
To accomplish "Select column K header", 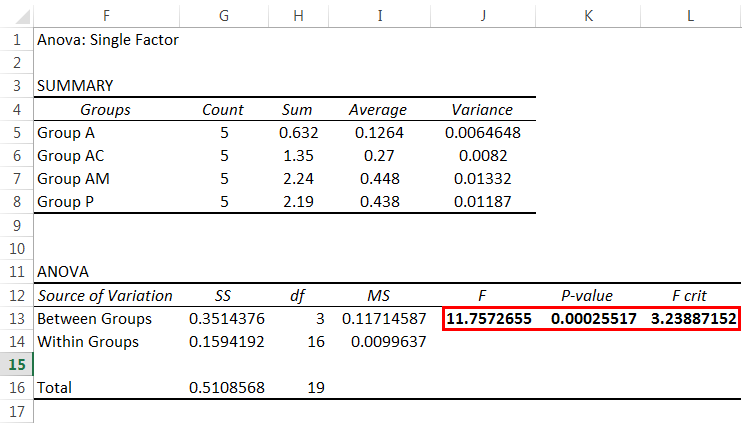I will click(588, 16).
